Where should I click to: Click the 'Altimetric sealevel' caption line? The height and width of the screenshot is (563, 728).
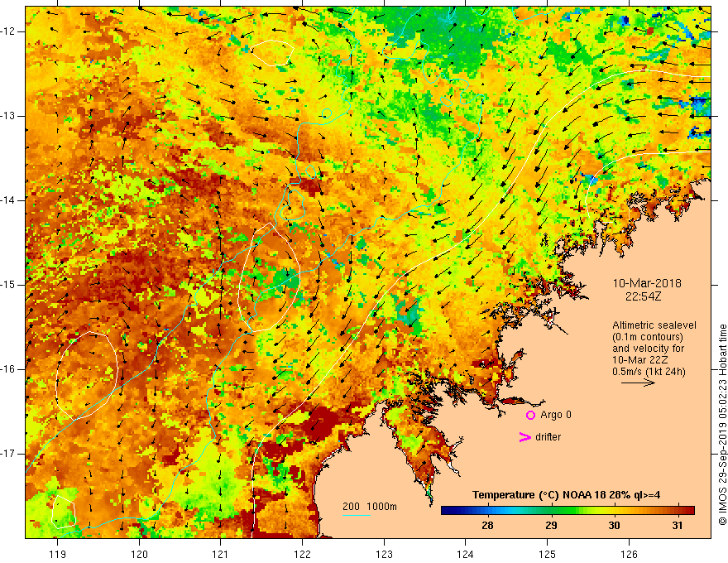pyautogui.click(x=654, y=325)
